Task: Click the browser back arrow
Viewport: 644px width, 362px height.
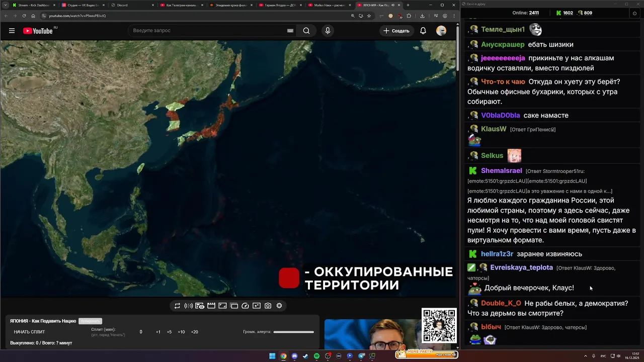Action: (x=5, y=16)
